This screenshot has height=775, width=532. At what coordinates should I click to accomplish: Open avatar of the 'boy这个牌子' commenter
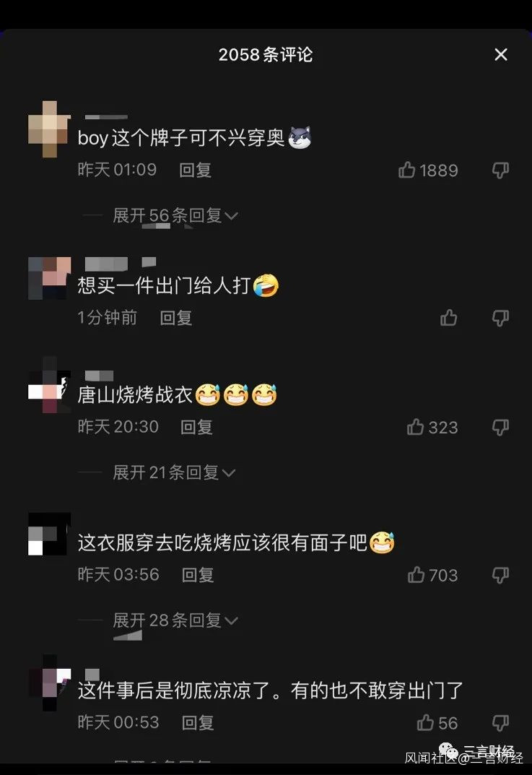(x=49, y=129)
